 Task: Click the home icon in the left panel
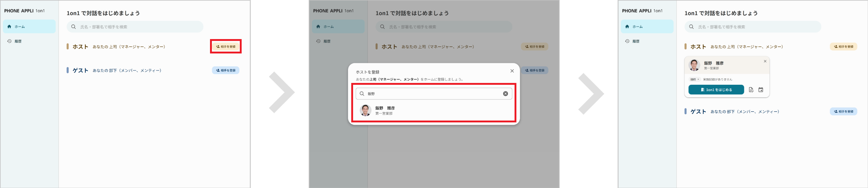(x=9, y=27)
